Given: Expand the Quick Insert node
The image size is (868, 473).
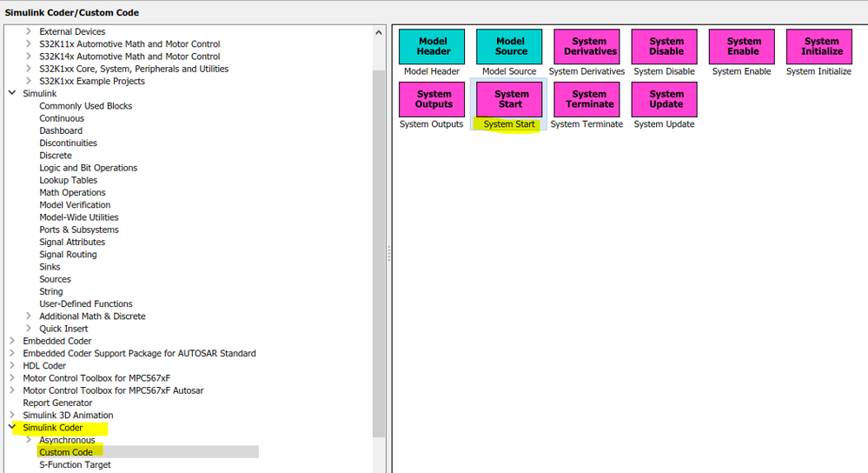Looking at the screenshot, I should tap(28, 329).
